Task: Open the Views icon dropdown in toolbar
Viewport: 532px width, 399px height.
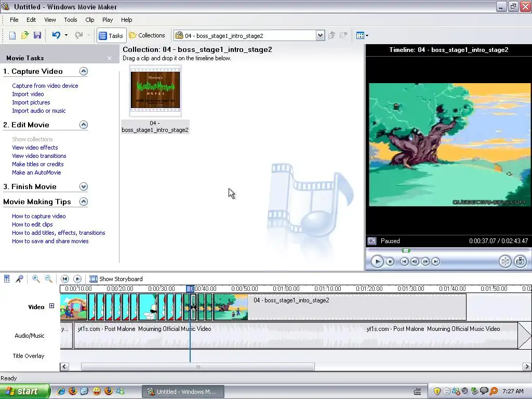Action: (362, 35)
